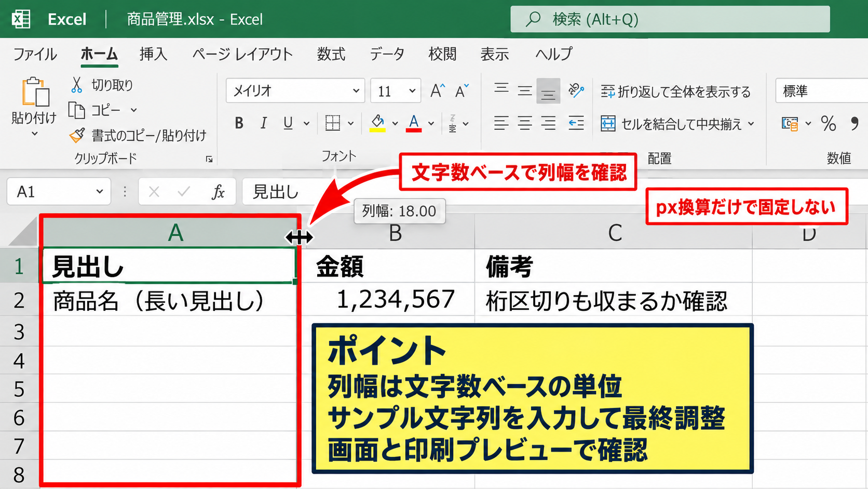Click the insert function fx icon
The height and width of the screenshot is (489, 868).
pyautogui.click(x=218, y=192)
